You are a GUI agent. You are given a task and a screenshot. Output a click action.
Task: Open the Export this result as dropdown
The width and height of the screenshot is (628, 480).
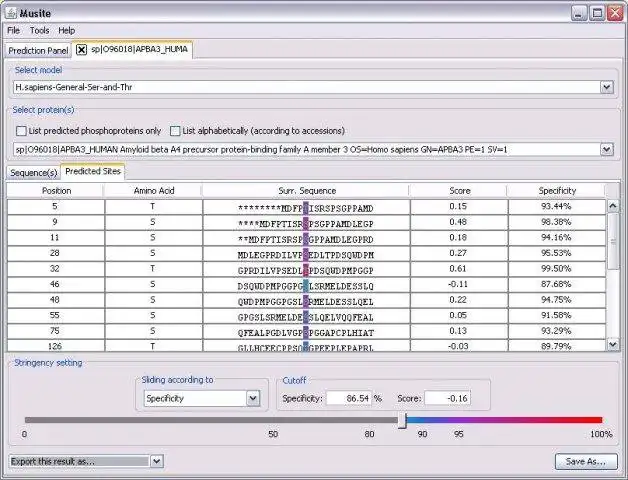157,461
